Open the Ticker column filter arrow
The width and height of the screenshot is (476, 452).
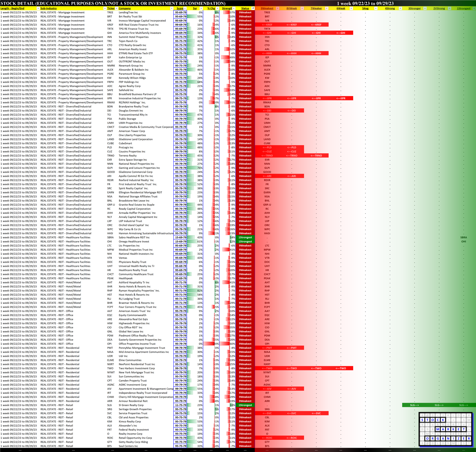(x=116, y=8)
